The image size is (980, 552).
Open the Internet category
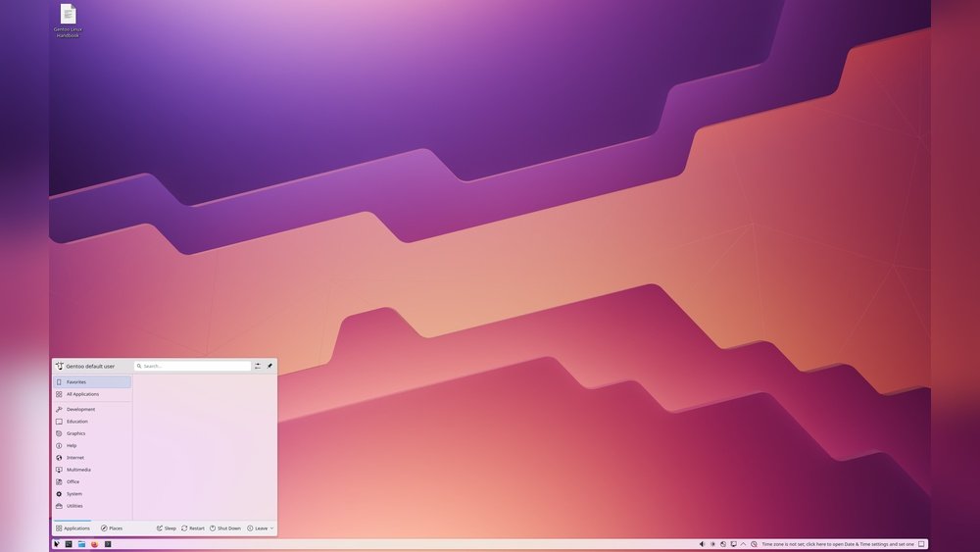pos(92,458)
